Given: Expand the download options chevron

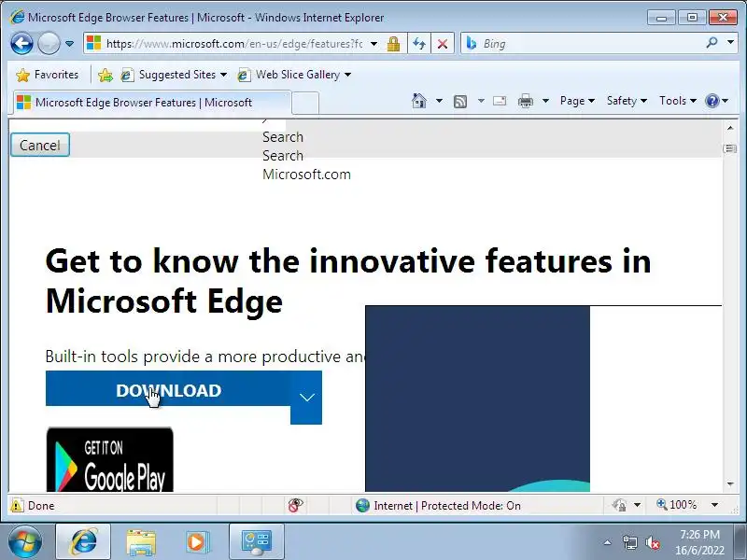Looking at the screenshot, I should pyautogui.click(x=306, y=398).
